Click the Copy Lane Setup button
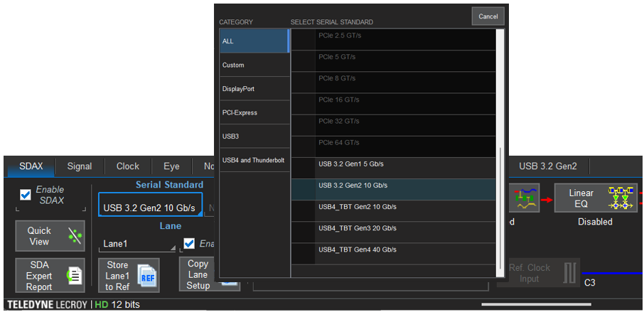644x317 pixels. coord(210,274)
